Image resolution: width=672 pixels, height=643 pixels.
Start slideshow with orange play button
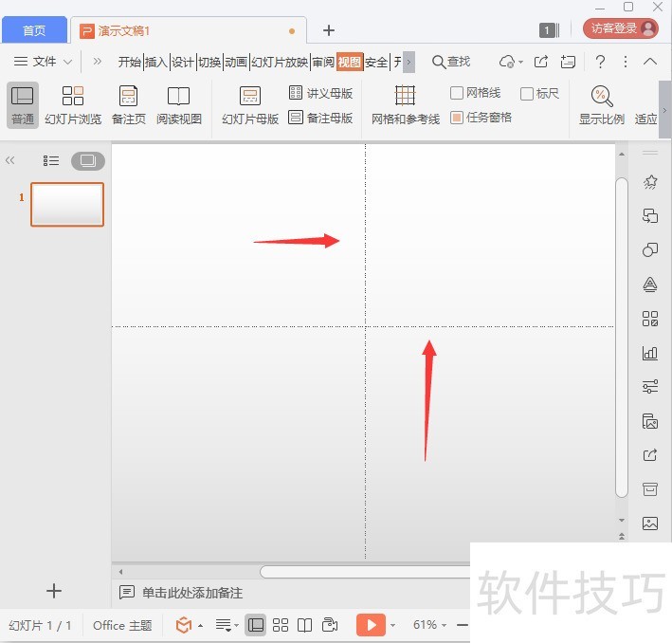[x=371, y=625]
